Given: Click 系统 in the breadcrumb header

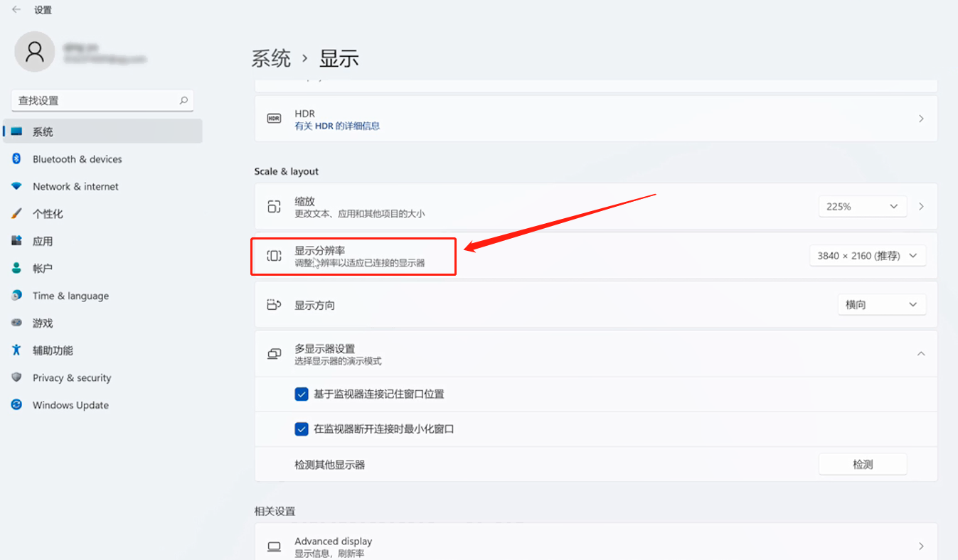Looking at the screenshot, I should [x=271, y=58].
